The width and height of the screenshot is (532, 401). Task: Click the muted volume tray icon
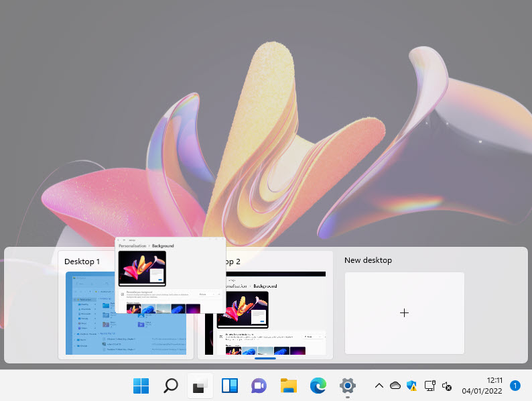coord(447,386)
